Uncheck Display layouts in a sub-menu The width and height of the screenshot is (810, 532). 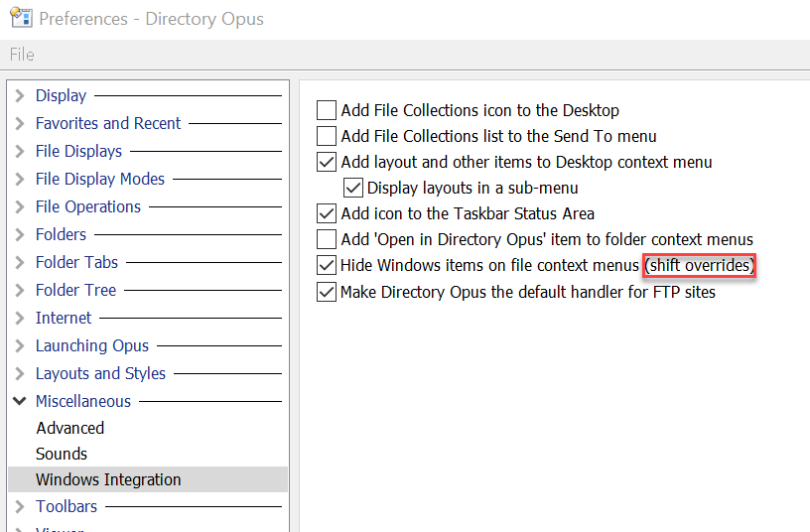(352, 188)
